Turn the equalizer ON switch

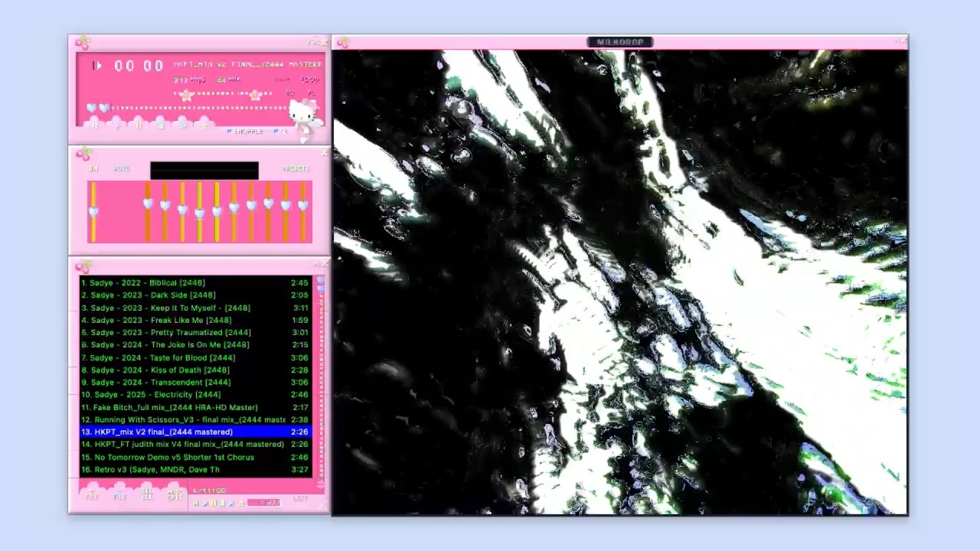93,168
